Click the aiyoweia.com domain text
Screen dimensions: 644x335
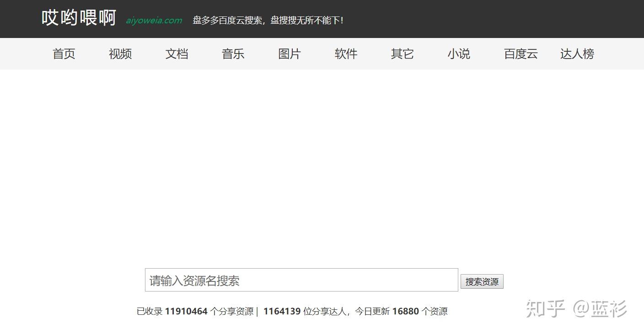point(154,21)
